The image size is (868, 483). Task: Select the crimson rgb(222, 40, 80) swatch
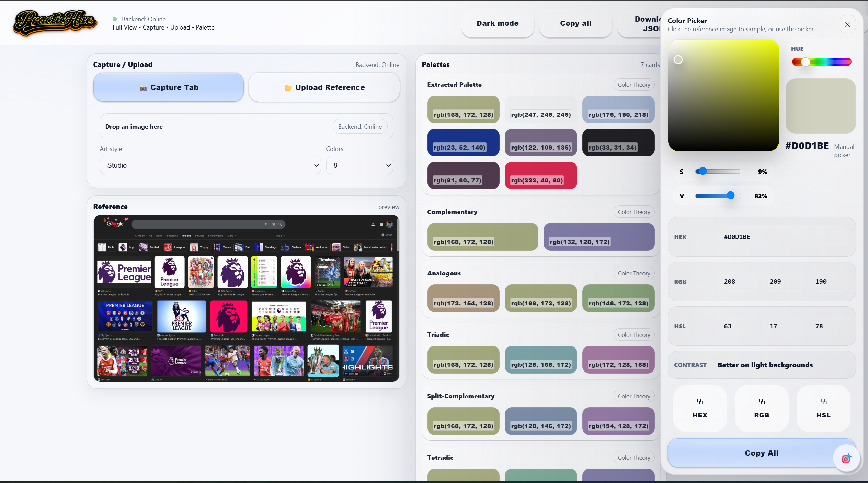[540, 175]
